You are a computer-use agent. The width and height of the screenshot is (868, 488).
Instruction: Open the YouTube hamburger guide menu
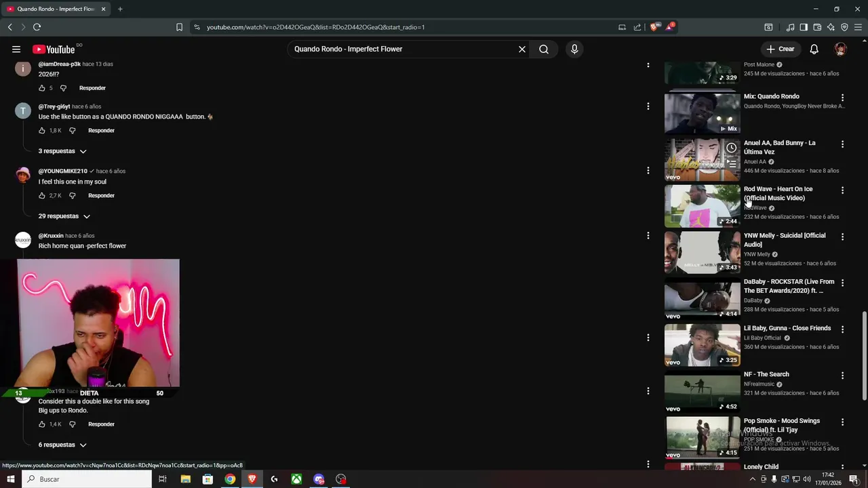pyautogui.click(x=16, y=49)
